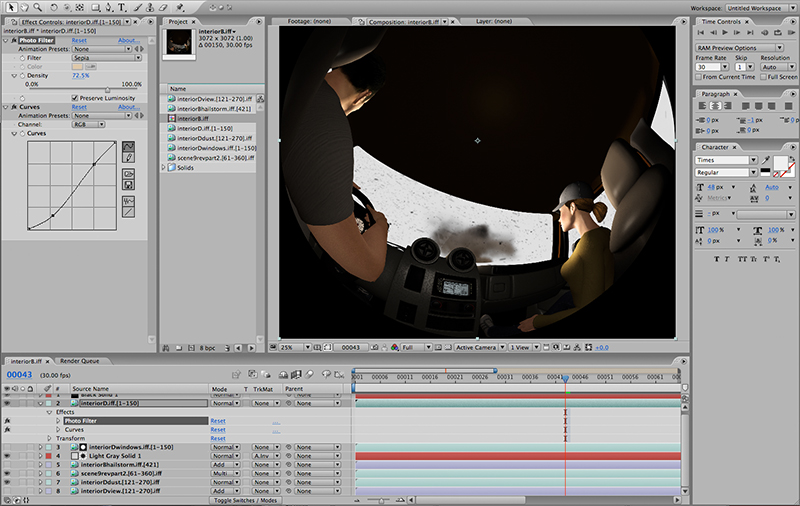Click the open curve file icon

pos(129,174)
